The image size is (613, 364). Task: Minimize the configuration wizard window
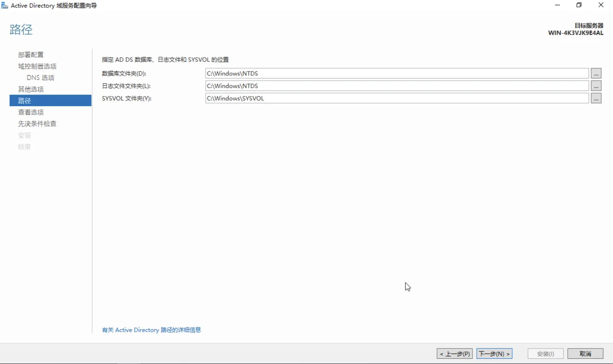(558, 5)
